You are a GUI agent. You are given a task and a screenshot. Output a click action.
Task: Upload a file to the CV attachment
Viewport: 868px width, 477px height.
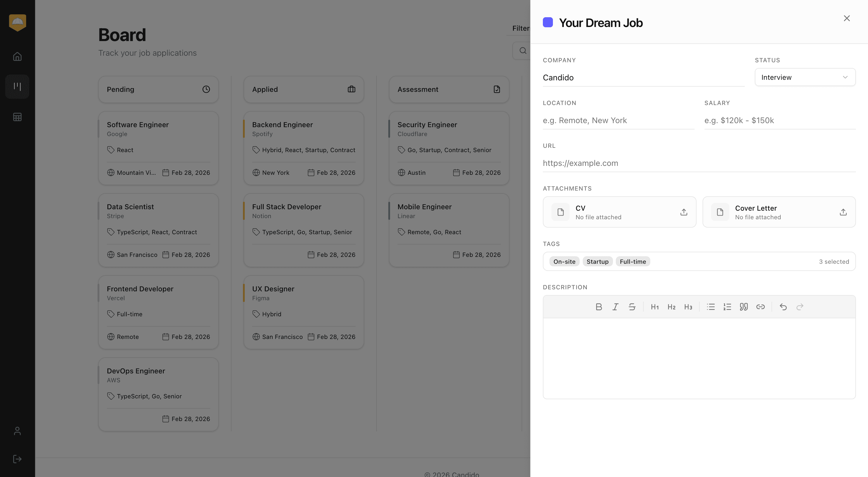coord(683,212)
